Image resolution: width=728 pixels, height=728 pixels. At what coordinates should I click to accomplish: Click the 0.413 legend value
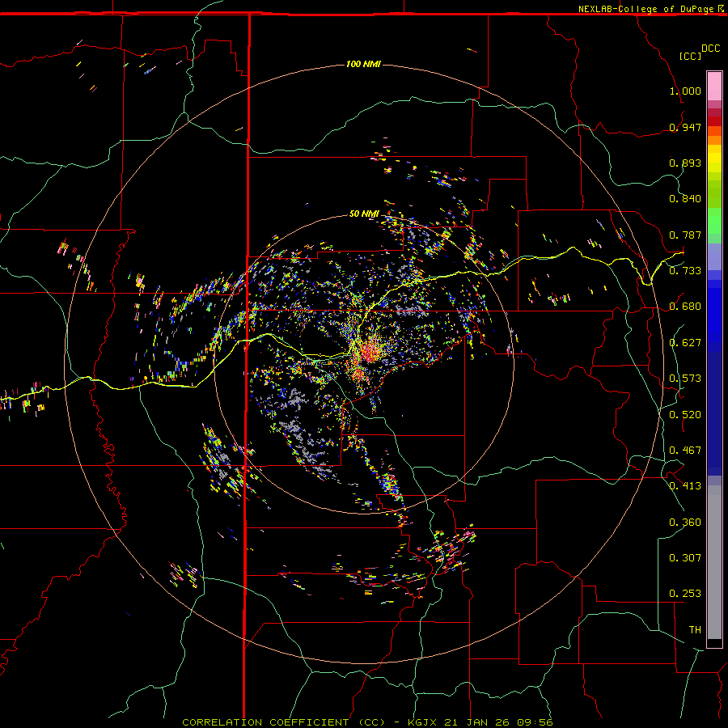point(685,486)
